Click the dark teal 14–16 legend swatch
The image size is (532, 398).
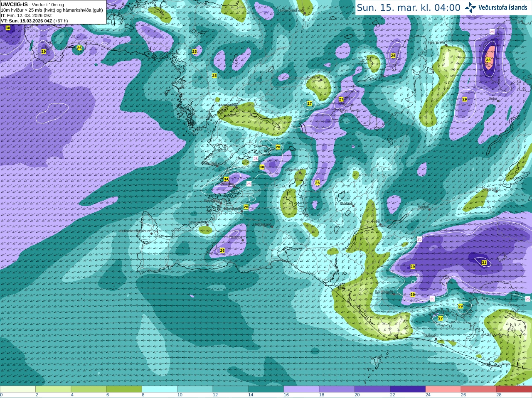tap(266, 389)
